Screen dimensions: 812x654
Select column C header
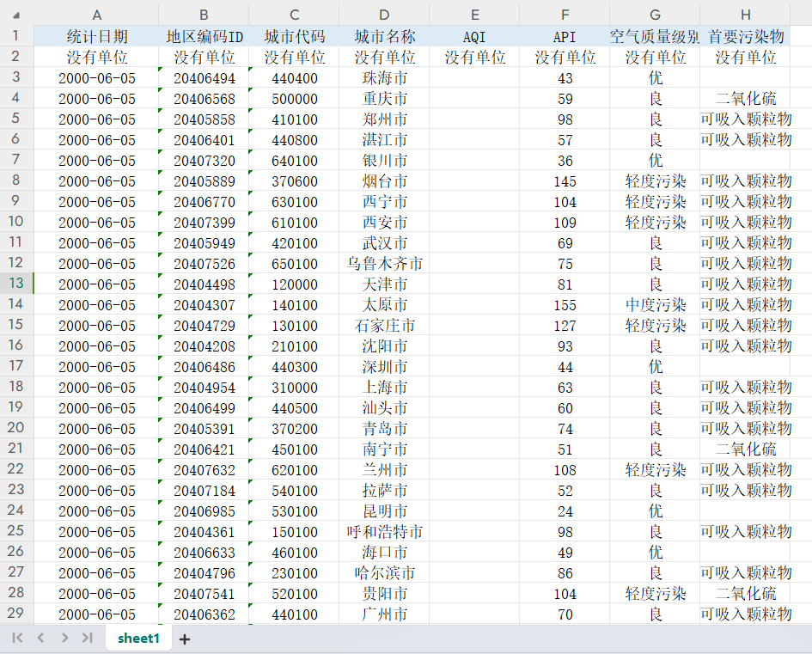tap(294, 15)
